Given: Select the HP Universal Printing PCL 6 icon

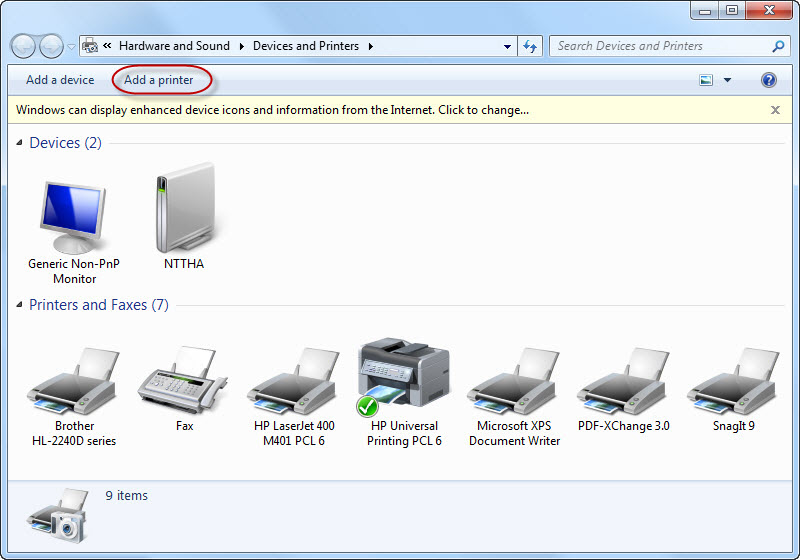Looking at the screenshot, I should (403, 376).
